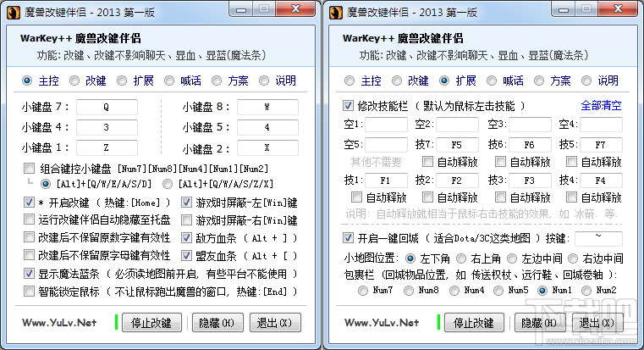The height and width of the screenshot is (350, 644).
Task: Click 隐藏(H) button in left window
Action: 216,323
